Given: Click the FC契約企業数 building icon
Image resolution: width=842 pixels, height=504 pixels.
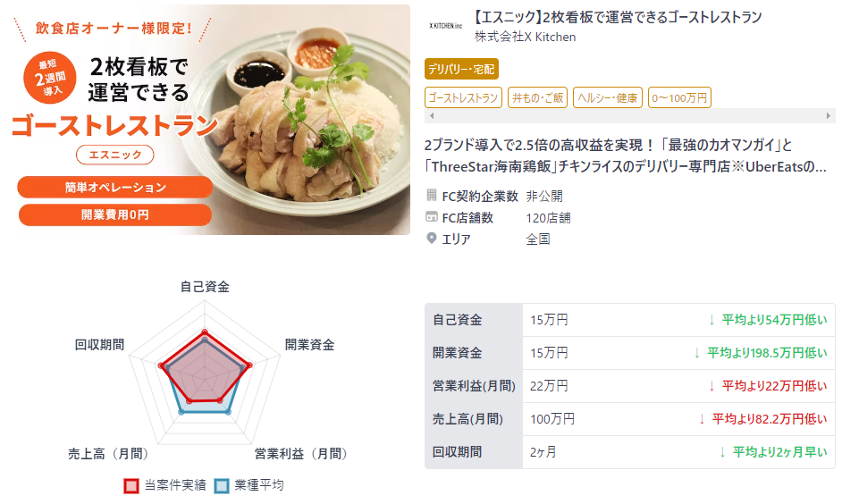Looking at the screenshot, I should click(x=431, y=195).
